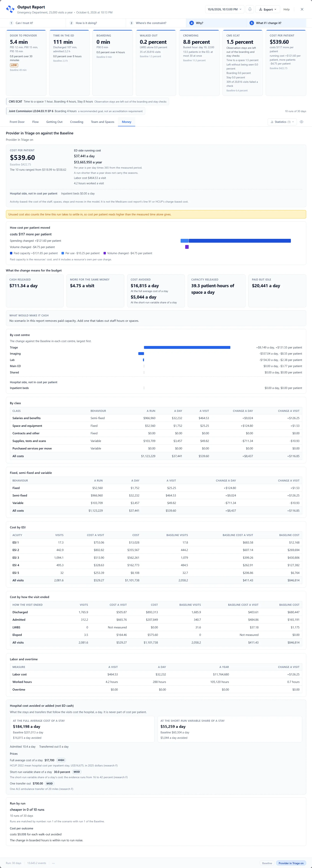Click the Overtime row in Labor table
Viewport: 312px width, 868px height.
coord(156,689)
